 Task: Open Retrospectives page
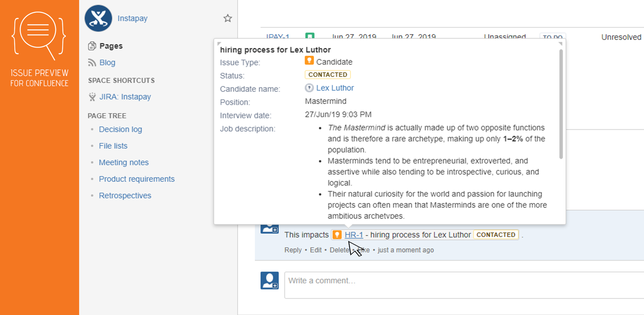[125, 196]
